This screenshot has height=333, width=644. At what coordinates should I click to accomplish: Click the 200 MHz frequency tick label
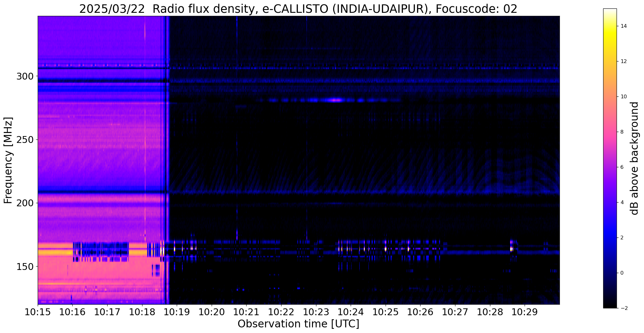(25, 203)
